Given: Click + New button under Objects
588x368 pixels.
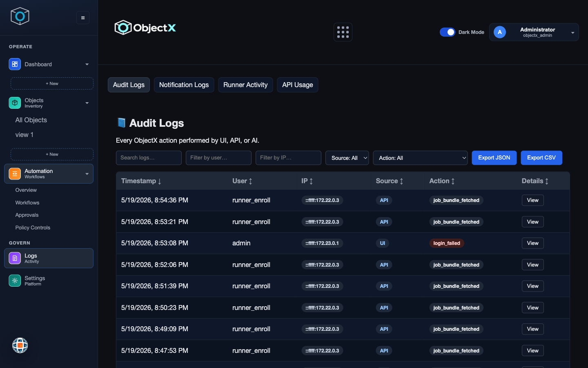Looking at the screenshot, I should tap(52, 154).
